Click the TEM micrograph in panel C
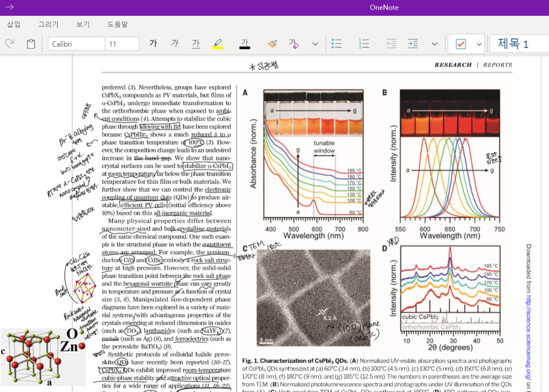The width and height of the screenshot is (549, 392). pos(313,298)
